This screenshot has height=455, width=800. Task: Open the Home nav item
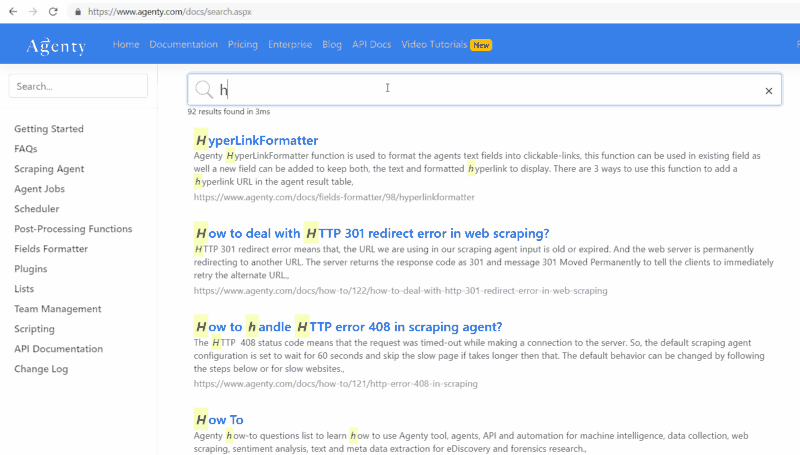pyautogui.click(x=126, y=44)
